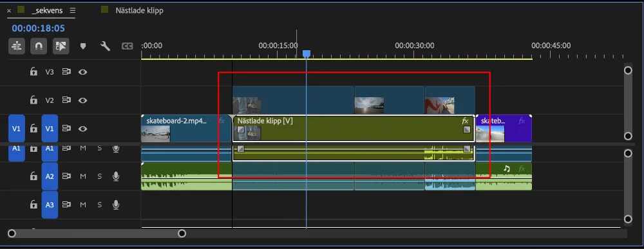The width and height of the screenshot is (644, 249).
Task: Select V2 clip with skateboard shoes thumbnail
Action: click(x=293, y=100)
